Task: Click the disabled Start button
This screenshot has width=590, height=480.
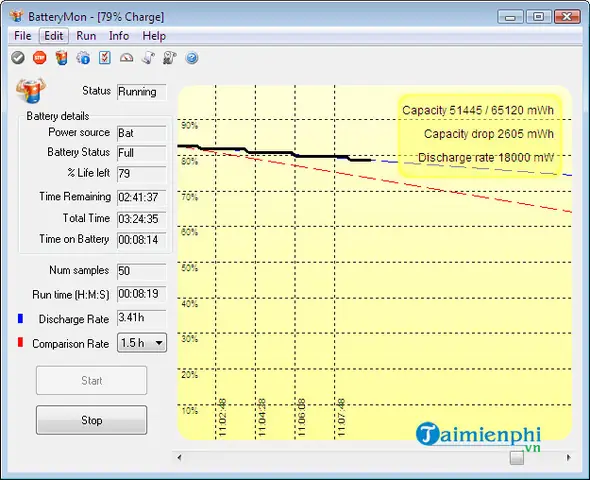Action: (91, 380)
